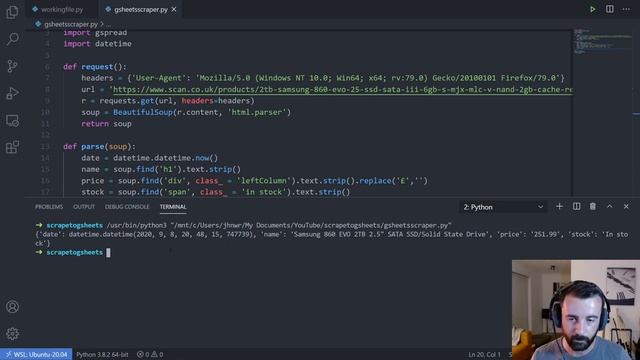Click the Ln 20, Col 1 cursor position

point(484,354)
